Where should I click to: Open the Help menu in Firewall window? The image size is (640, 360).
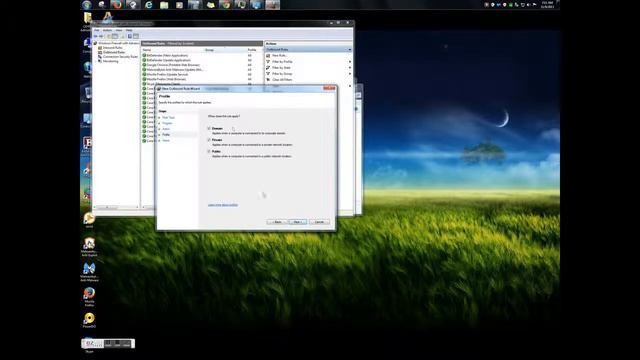[129, 30]
